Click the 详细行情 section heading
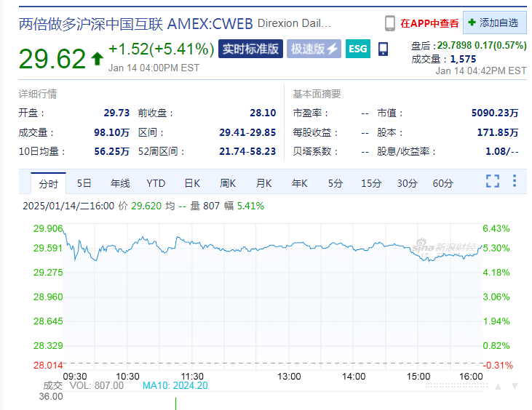The image size is (532, 410). point(38,94)
